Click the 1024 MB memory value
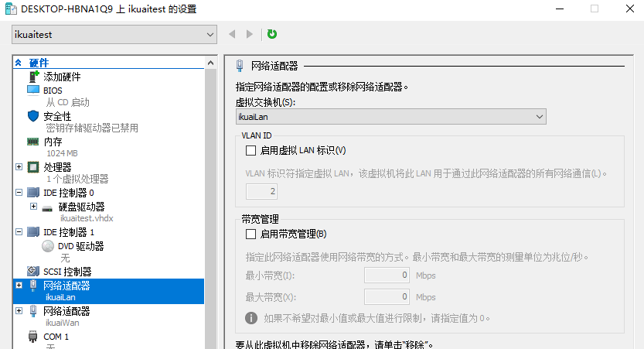This screenshot has height=349, width=644. (x=62, y=153)
